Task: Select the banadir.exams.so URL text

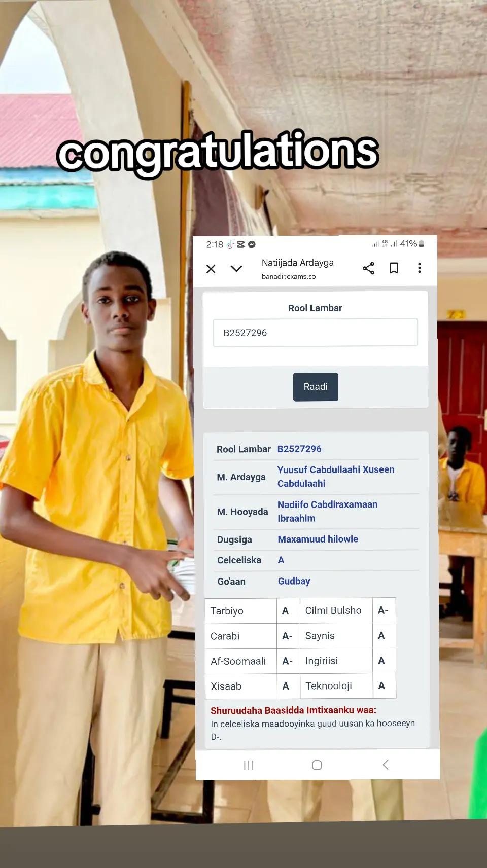Action: click(x=289, y=276)
